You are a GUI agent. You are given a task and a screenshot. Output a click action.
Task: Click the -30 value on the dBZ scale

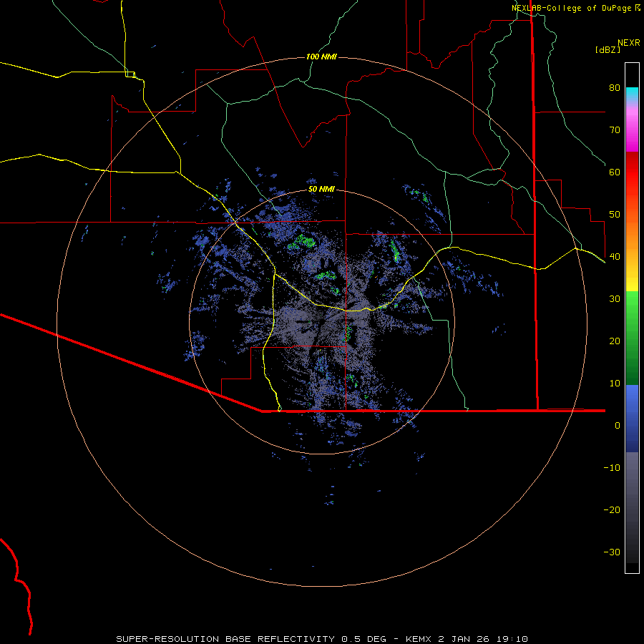click(x=612, y=552)
